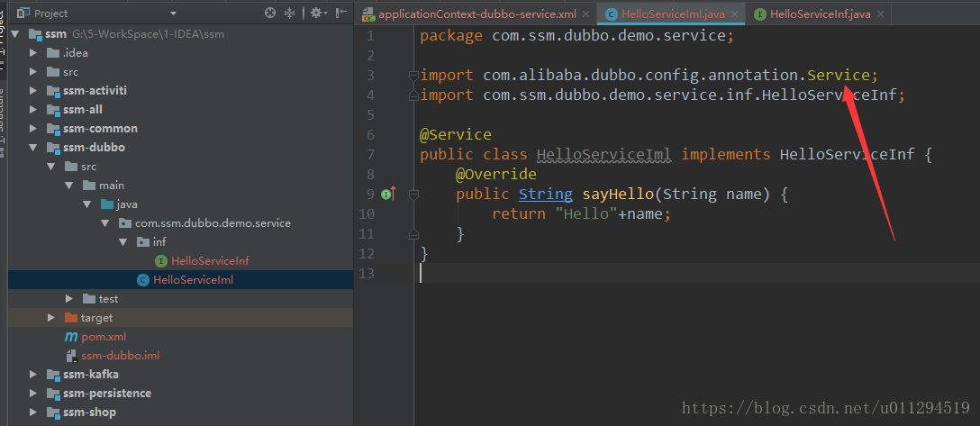Viewport: 980px width, 426px height.
Task: Open the Project view dropdown arrow
Action: [x=173, y=14]
